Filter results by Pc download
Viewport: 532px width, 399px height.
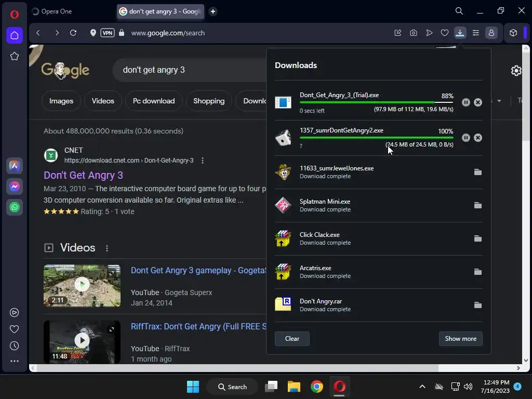(154, 101)
